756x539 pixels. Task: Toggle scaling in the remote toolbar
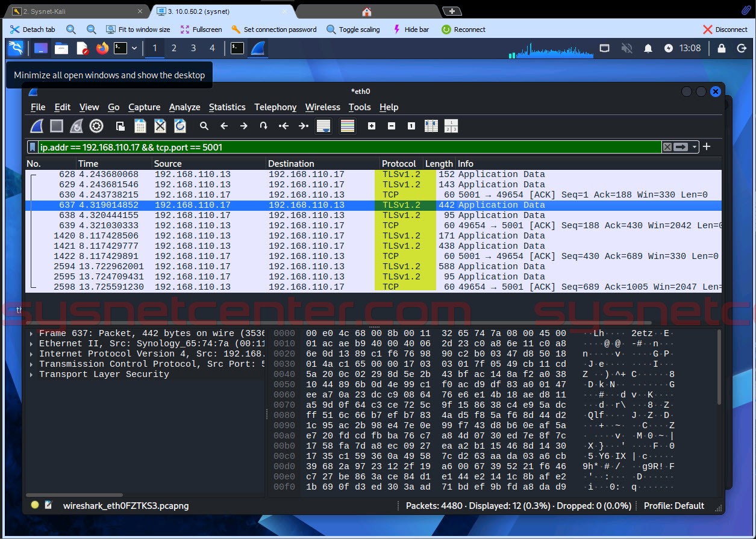point(353,29)
